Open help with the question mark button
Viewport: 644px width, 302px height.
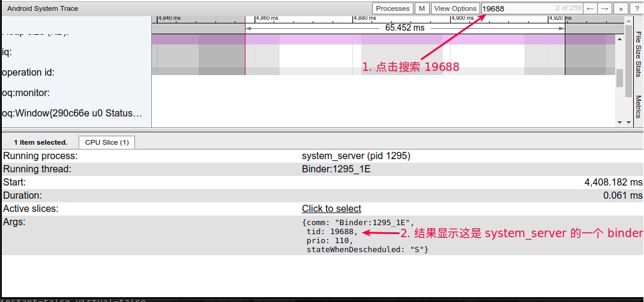(x=636, y=8)
